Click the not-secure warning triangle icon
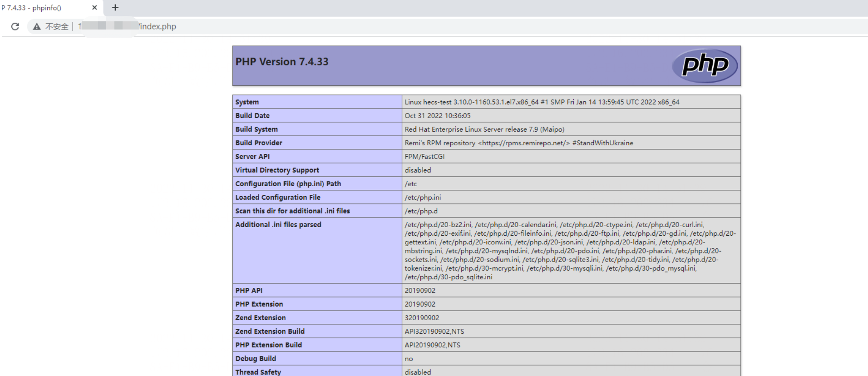Image resolution: width=868 pixels, height=376 pixels. (37, 27)
